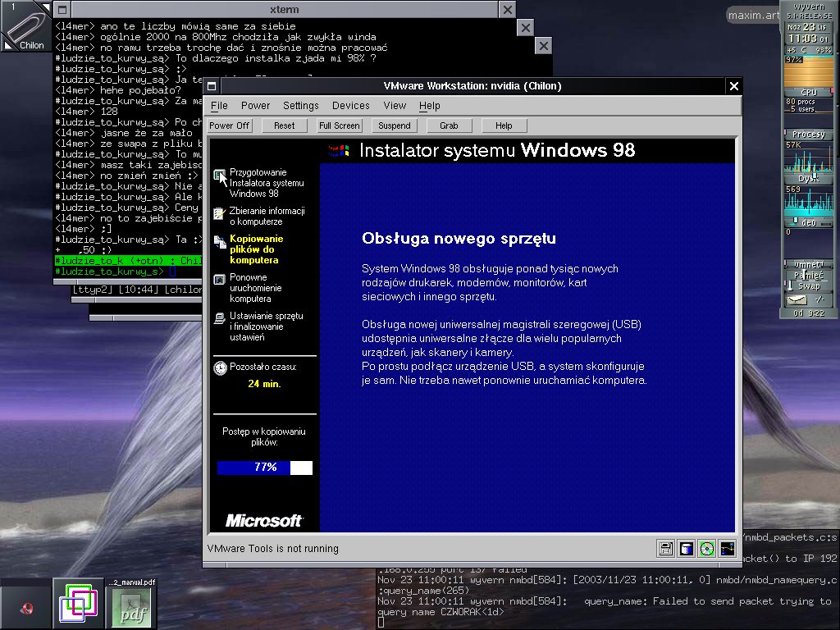Click the floppy drive status icon
This screenshot has width=840, height=630.
click(x=666, y=549)
